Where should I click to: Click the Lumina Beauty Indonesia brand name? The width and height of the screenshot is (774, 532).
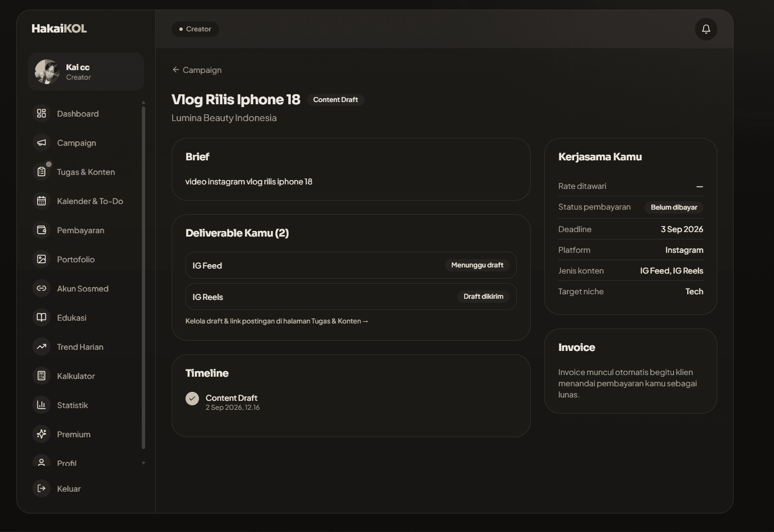tap(224, 118)
